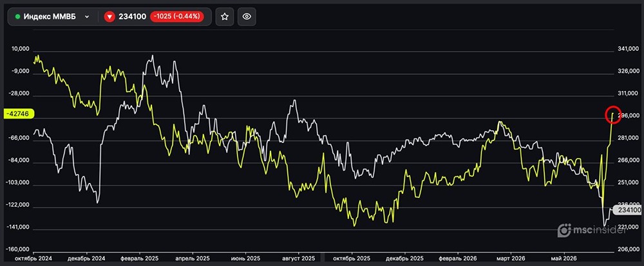Select the август 2025 date label
This screenshot has width=644, height=266.
point(298,259)
